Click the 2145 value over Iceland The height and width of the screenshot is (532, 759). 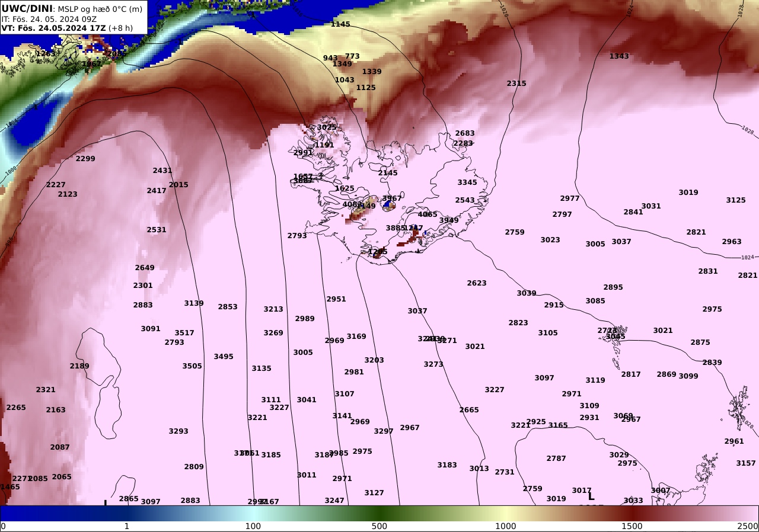click(x=388, y=173)
